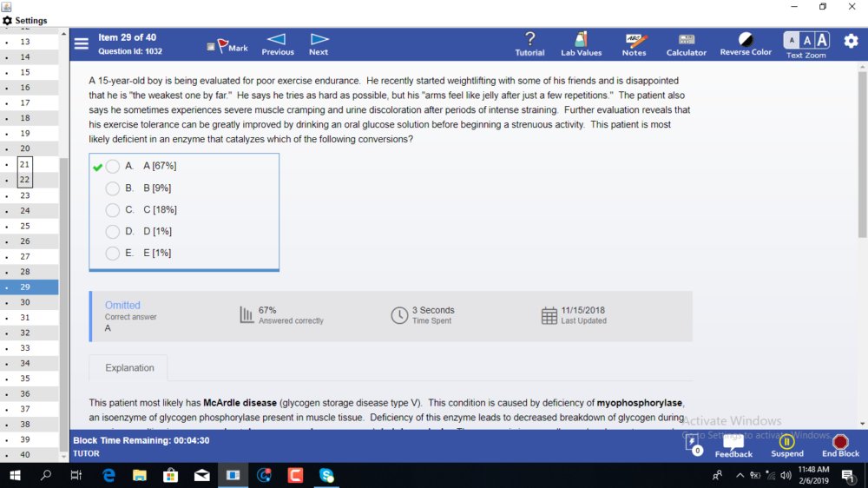The width and height of the screenshot is (868, 488).
Task: Open the Settings menu at top left
Action: tap(25, 21)
